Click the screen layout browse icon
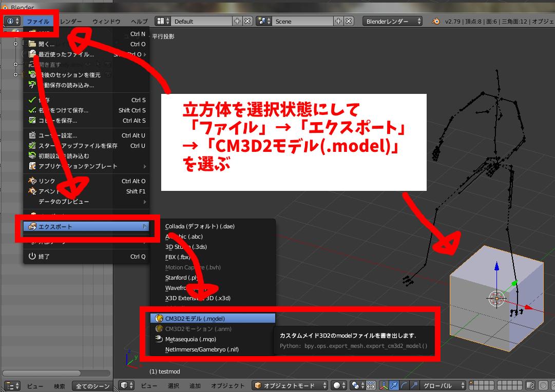This screenshot has width=555, height=392. pos(163,21)
